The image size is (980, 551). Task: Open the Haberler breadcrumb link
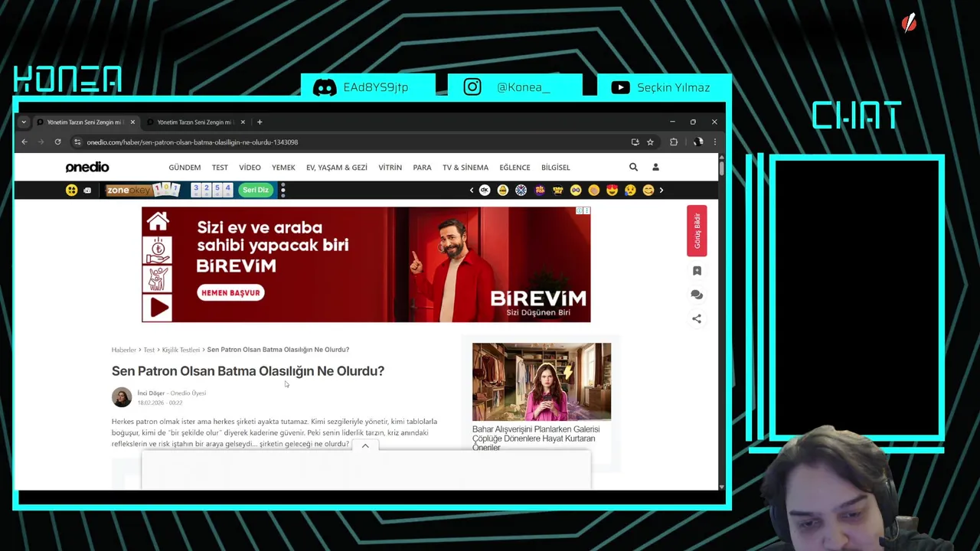click(123, 350)
